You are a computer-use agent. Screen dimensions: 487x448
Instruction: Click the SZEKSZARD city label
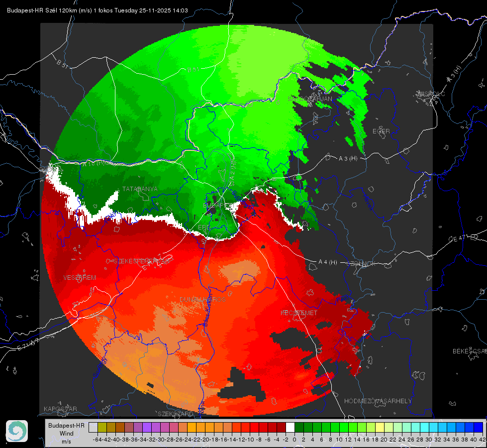click(176, 414)
